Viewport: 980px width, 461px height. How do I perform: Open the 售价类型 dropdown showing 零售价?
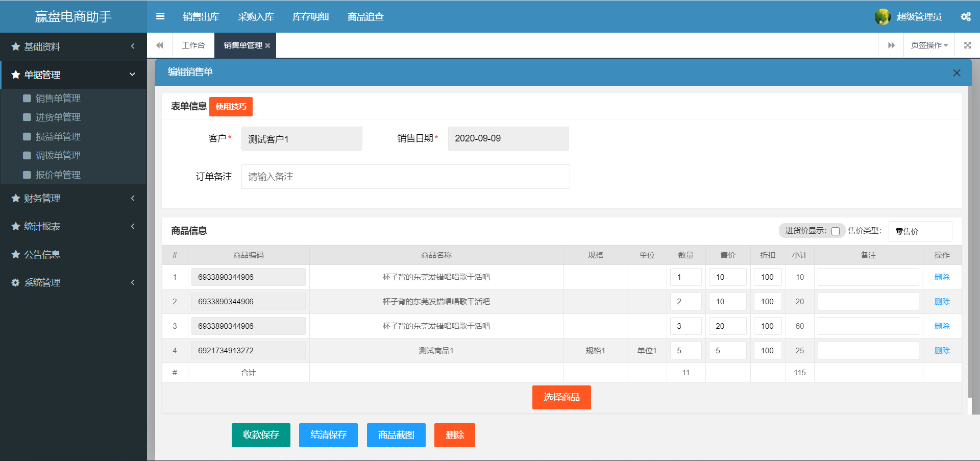tap(920, 231)
